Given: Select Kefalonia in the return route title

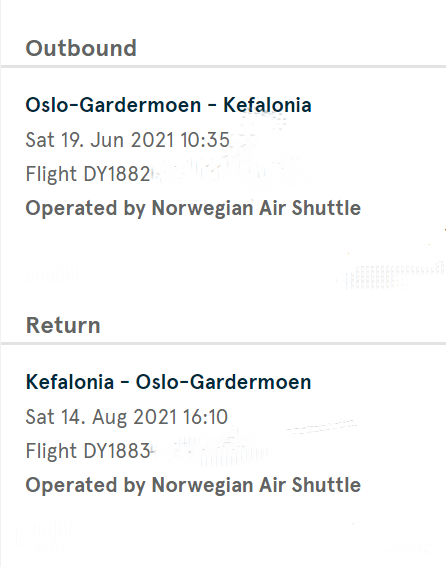Looking at the screenshot, I should 70,382.
